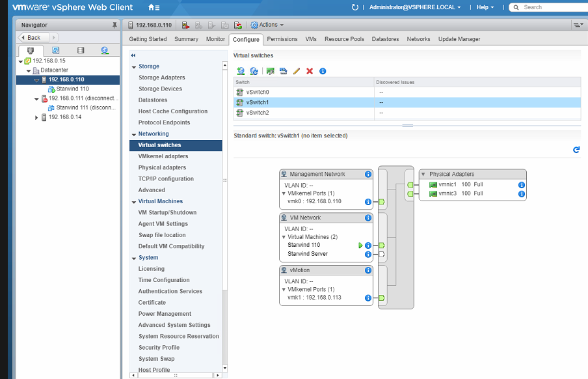Click Add host networking icon
This screenshot has height=379, width=588.
click(x=241, y=71)
